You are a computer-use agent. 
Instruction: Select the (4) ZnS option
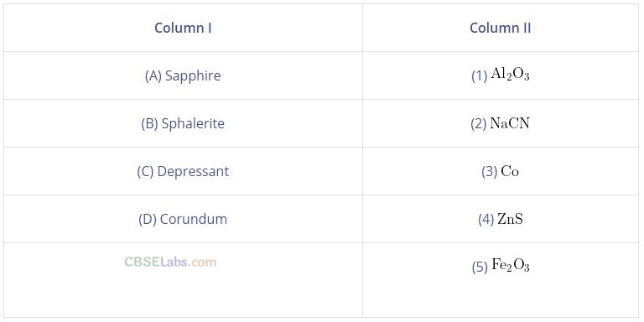pos(501,219)
